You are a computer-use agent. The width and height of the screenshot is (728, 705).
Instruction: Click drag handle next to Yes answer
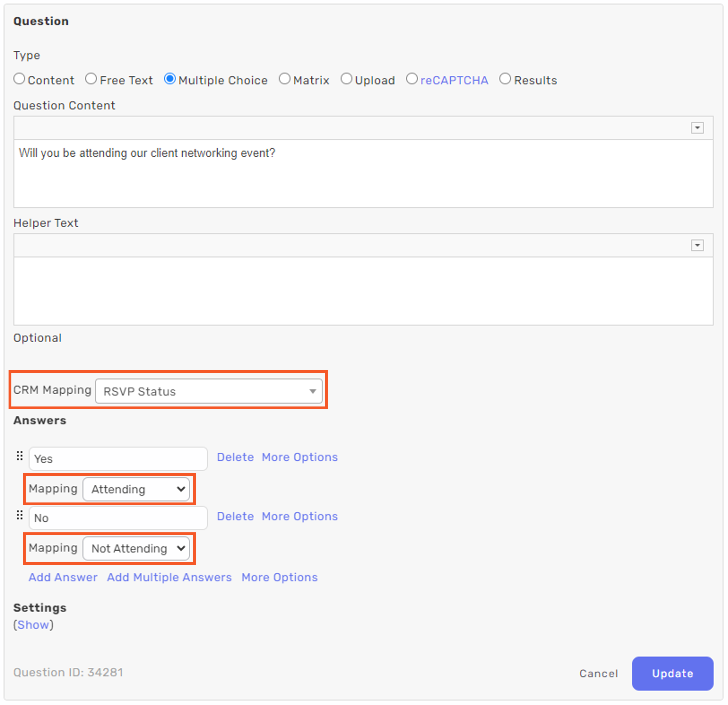pos(20,456)
